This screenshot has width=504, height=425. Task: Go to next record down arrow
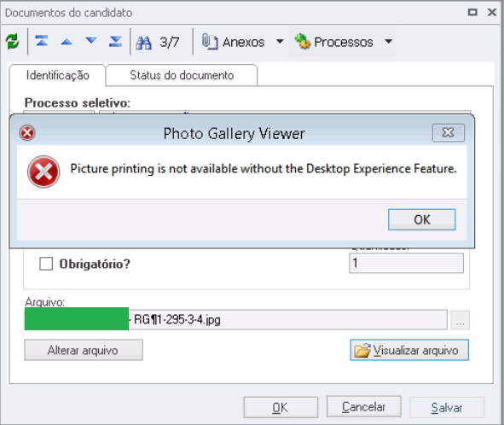coord(91,41)
